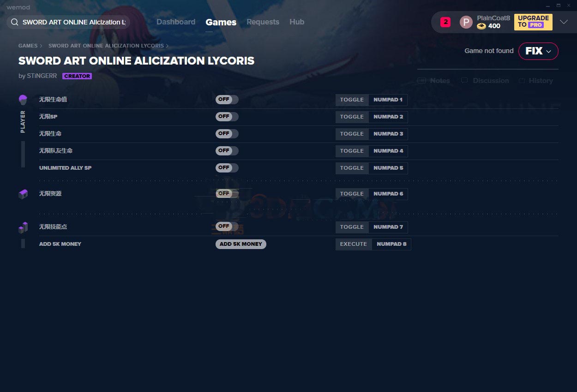Open the notifications badge showing 2
The width and height of the screenshot is (577, 392).
(445, 22)
